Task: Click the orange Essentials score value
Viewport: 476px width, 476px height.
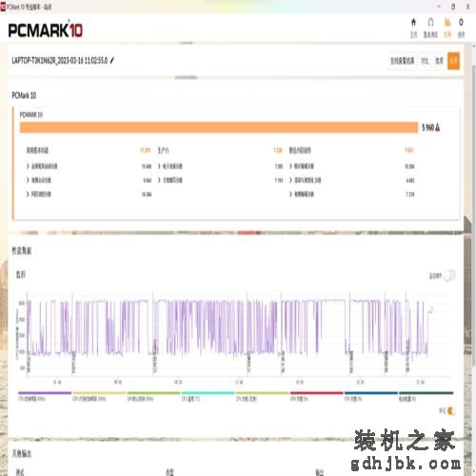Action: (x=146, y=150)
